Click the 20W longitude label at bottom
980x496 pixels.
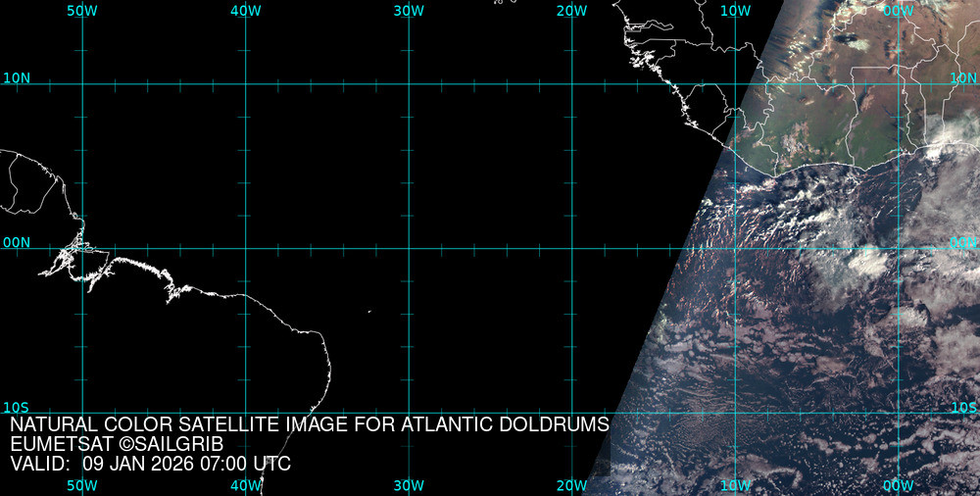pyautogui.click(x=571, y=485)
